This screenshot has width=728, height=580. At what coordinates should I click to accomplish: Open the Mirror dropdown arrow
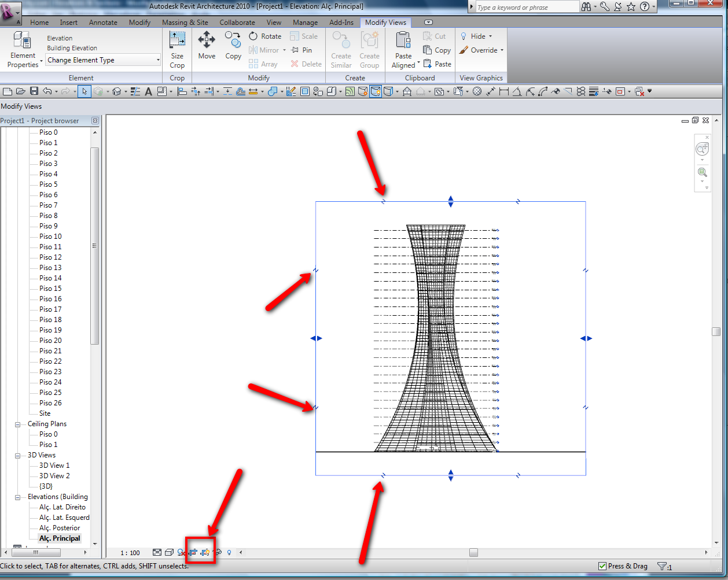(284, 50)
